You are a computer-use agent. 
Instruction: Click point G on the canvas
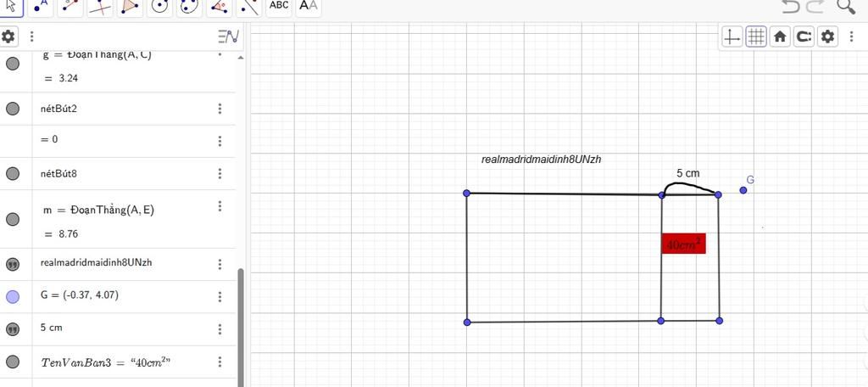[743, 190]
